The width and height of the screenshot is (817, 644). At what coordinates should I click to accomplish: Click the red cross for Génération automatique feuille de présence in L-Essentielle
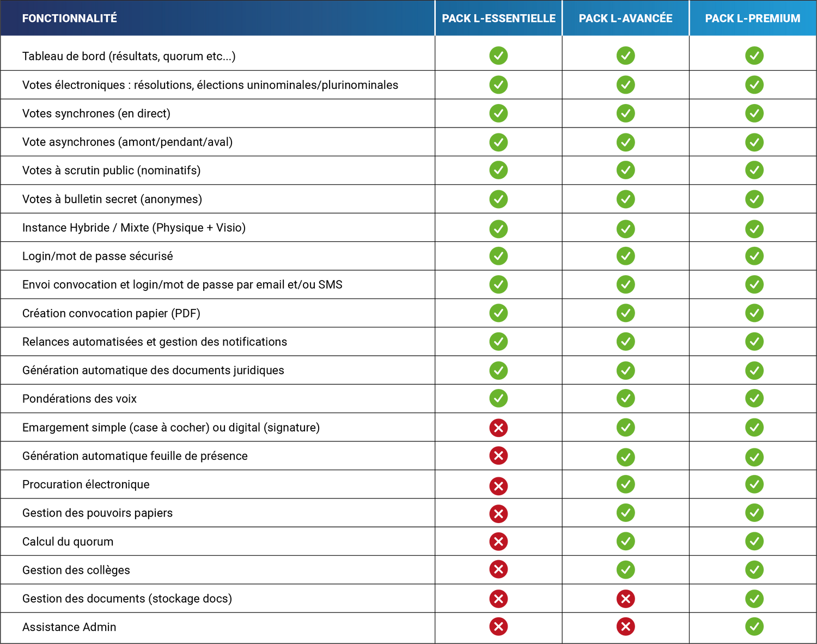(498, 455)
